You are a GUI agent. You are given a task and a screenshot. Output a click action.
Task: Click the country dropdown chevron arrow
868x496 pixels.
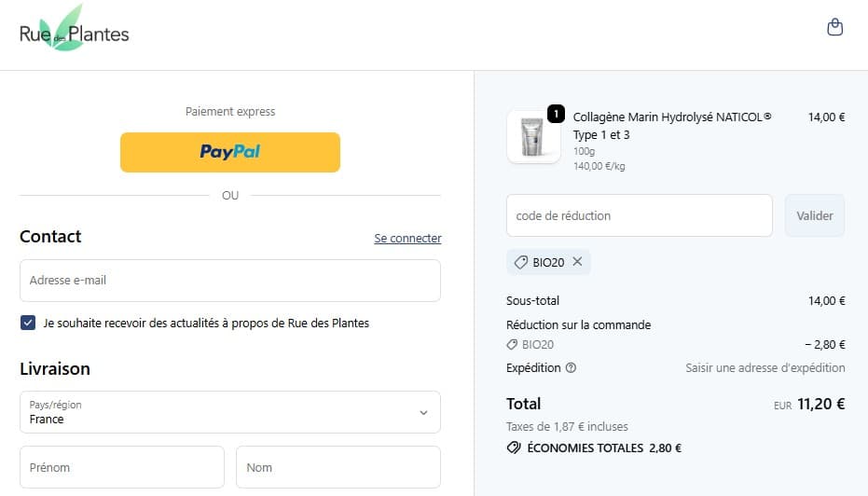click(x=423, y=412)
